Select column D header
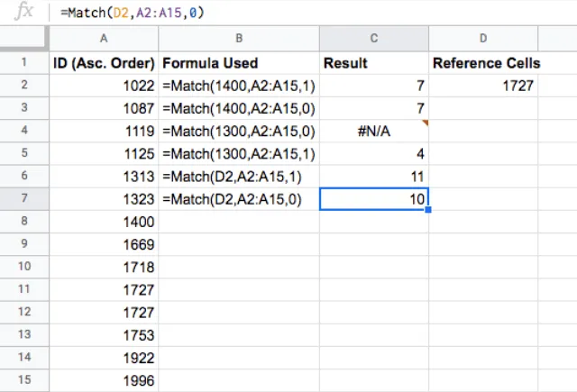 point(483,40)
